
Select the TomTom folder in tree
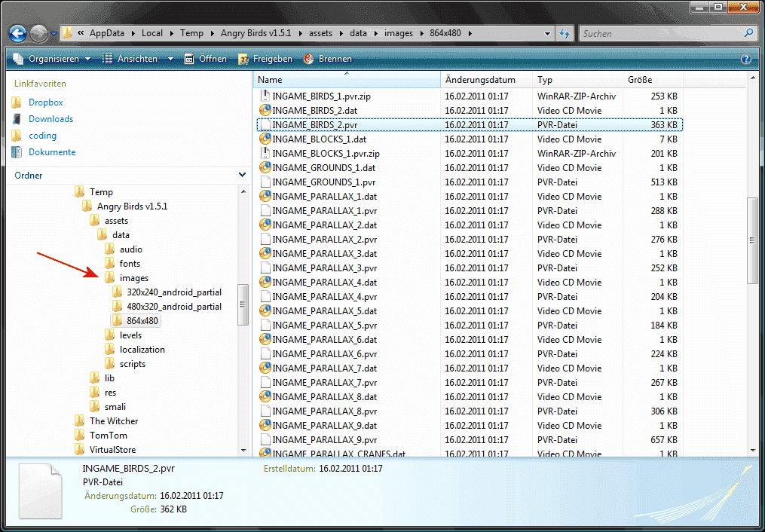click(109, 436)
